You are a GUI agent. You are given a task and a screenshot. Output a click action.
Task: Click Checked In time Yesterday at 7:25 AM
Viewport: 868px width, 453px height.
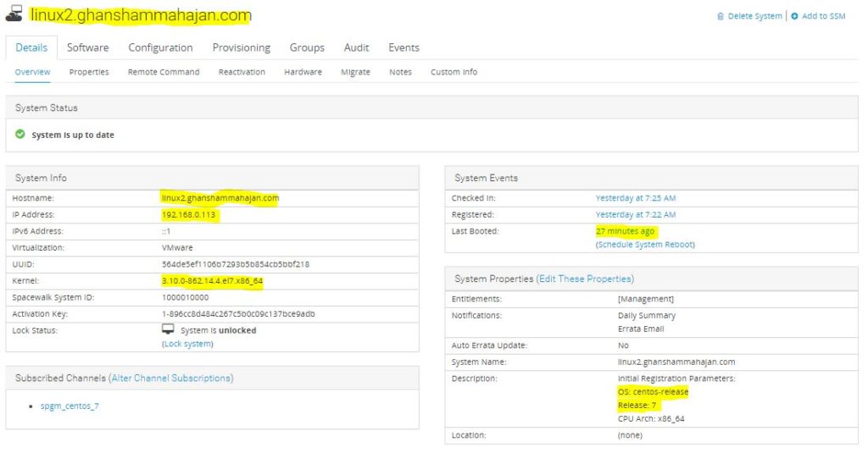click(636, 198)
